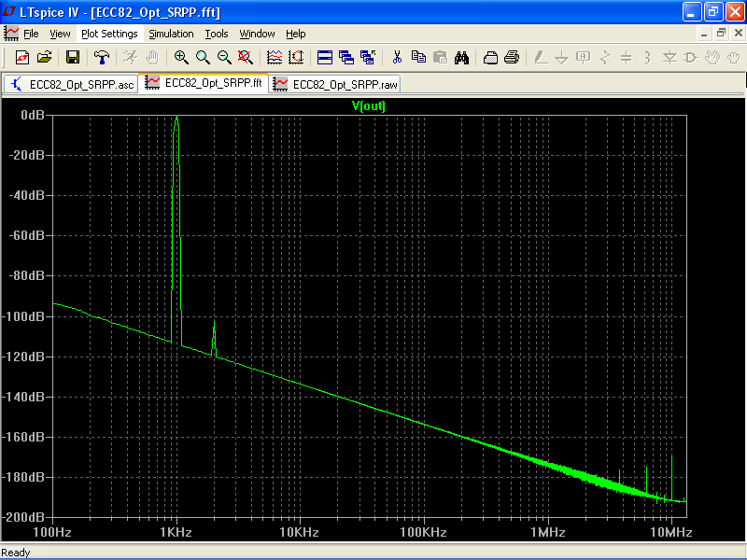
Task: Switch to the ECC82_Opt_SRPP.asc tab
Action: (x=72, y=84)
